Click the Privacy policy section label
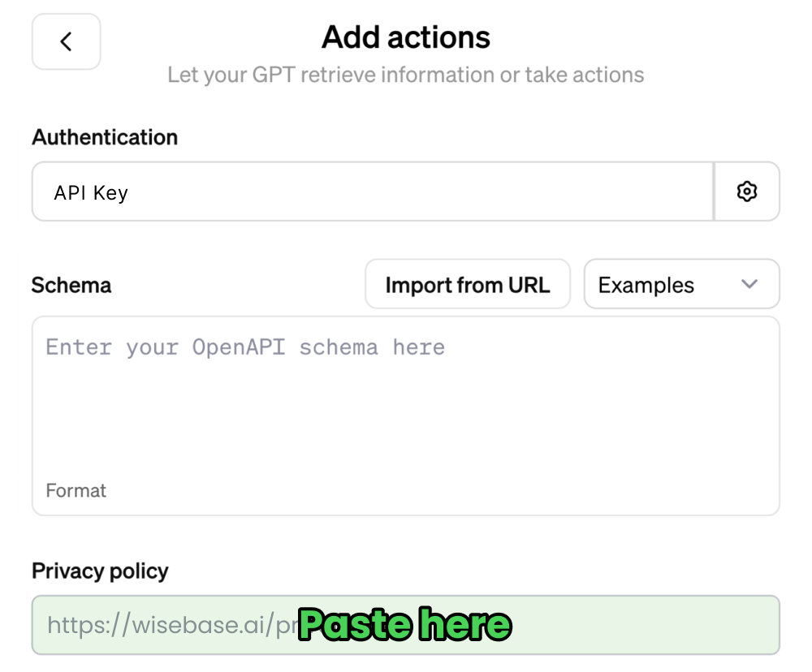 pyautogui.click(x=100, y=571)
